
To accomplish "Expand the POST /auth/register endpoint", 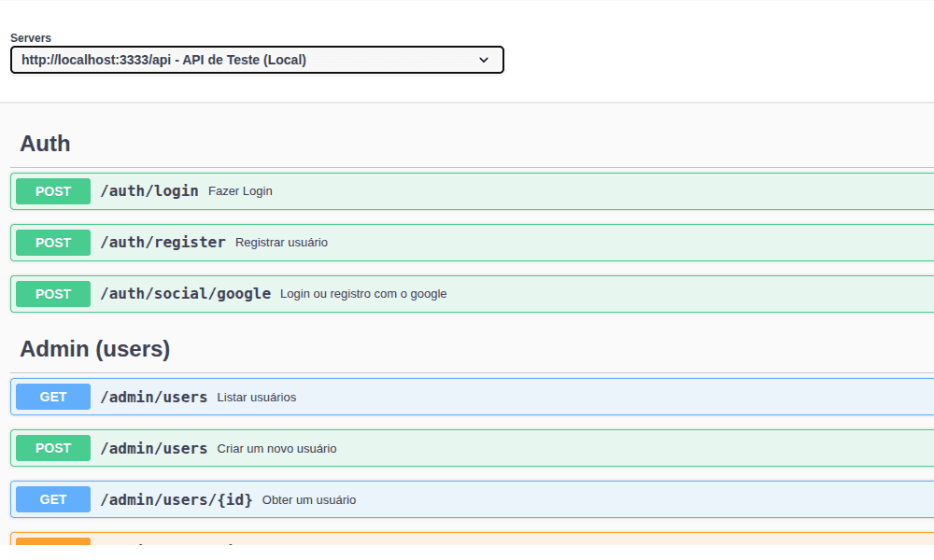I will pos(473,243).
